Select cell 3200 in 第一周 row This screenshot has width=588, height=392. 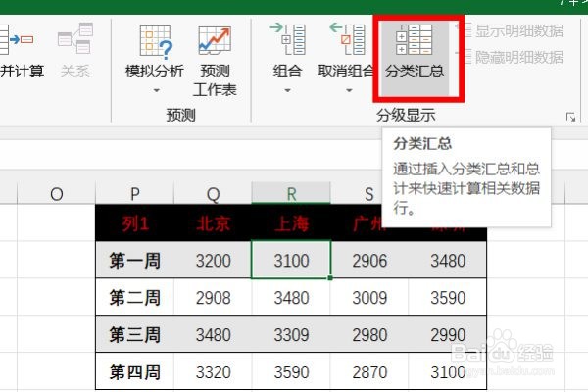(213, 260)
